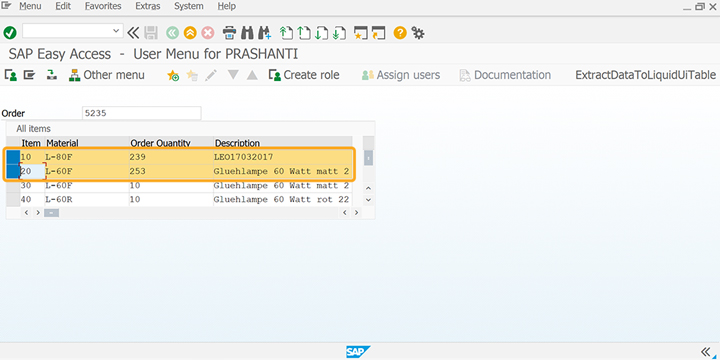The height and width of the screenshot is (360, 720).
Task: Open the Extras menu
Action: (x=148, y=6)
